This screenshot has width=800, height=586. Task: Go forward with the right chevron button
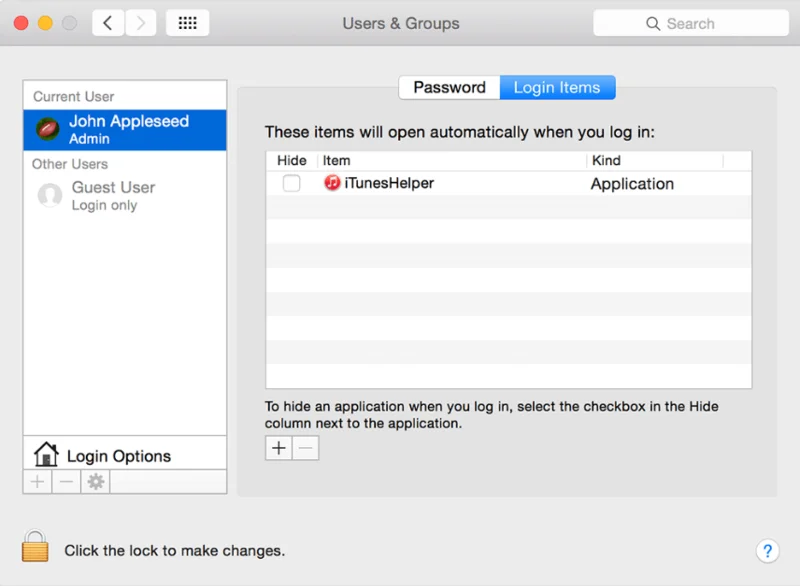point(141,23)
